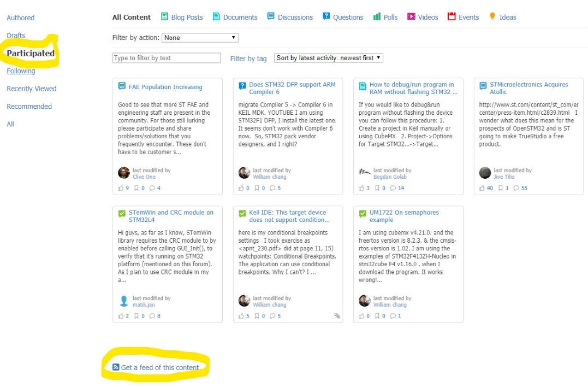588x387 pixels.
Task: Open the Filter by tag selector
Action: click(248, 58)
